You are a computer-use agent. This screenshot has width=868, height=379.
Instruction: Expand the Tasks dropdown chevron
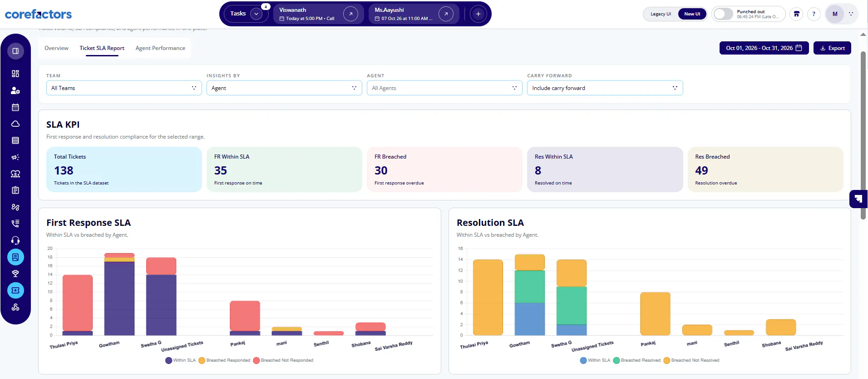tap(256, 14)
